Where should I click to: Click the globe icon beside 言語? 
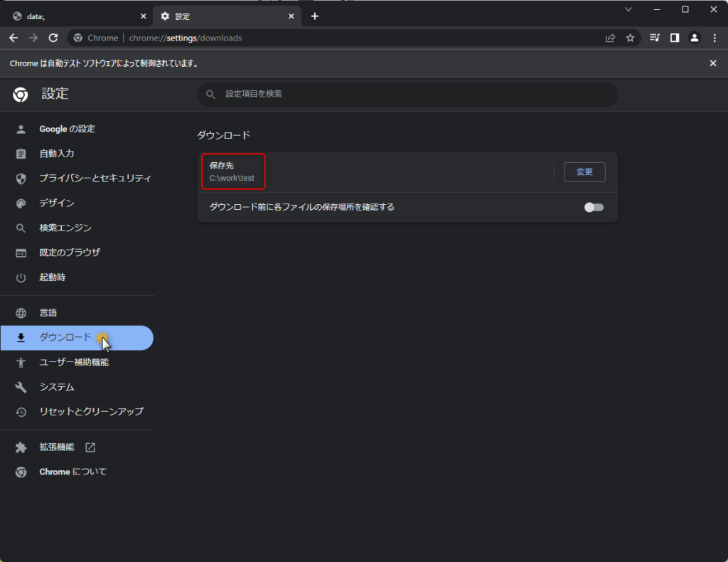point(21,313)
